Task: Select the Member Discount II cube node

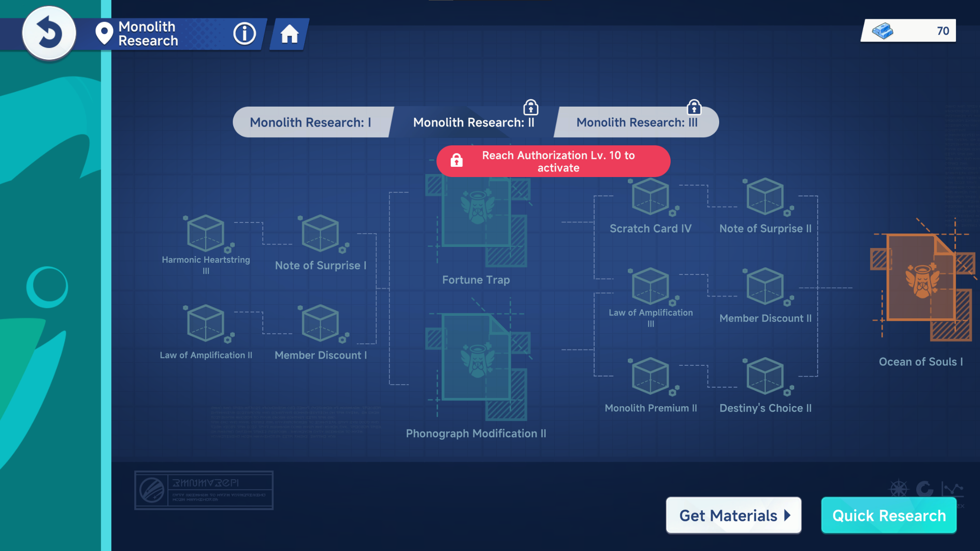Action: pyautogui.click(x=765, y=288)
